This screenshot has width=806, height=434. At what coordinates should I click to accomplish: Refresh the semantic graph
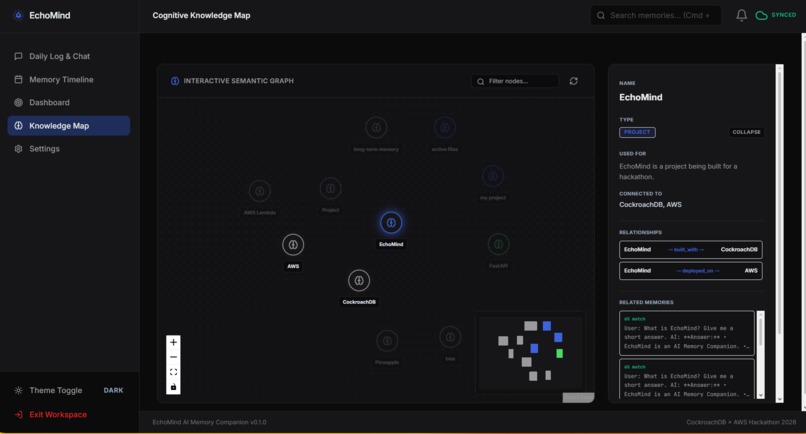pyautogui.click(x=574, y=81)
